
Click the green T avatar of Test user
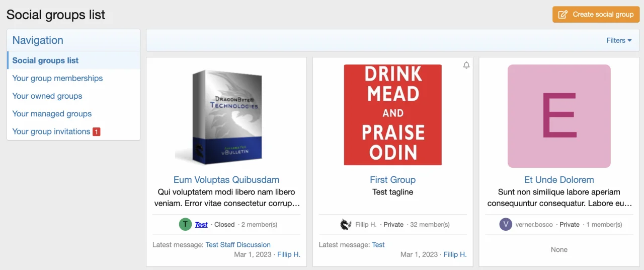pyautogui.click(x=185, y=225)
